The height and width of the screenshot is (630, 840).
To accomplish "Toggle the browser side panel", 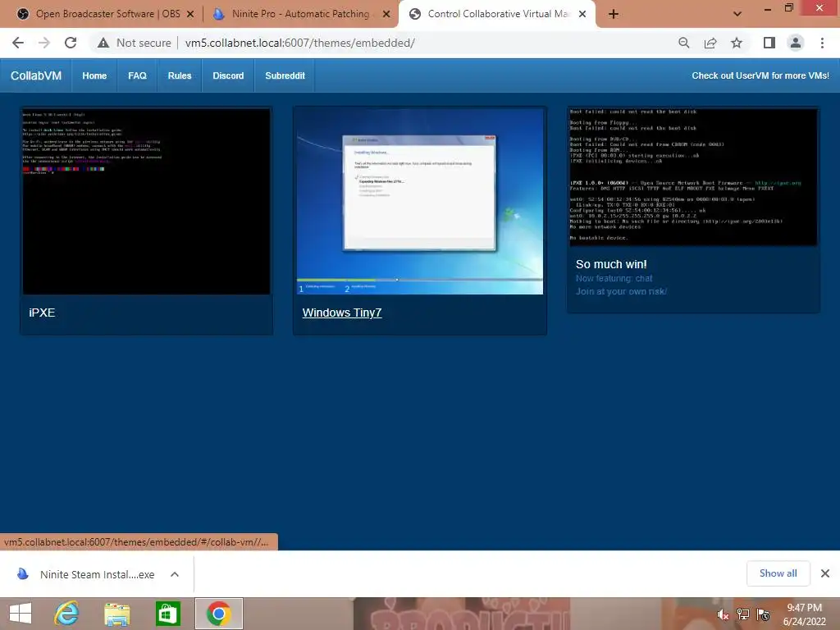I will point(769,43).
